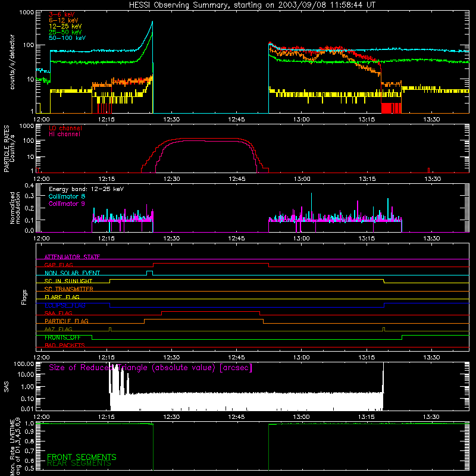Click the raised SAA FLAG plateau segment

211,311
